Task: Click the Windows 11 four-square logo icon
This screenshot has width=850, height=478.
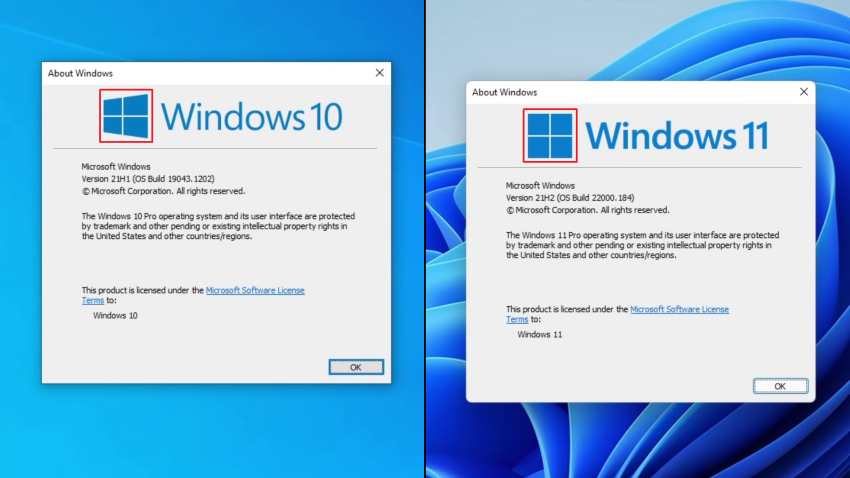Action: pyautogui.click(x=550, y=135)
